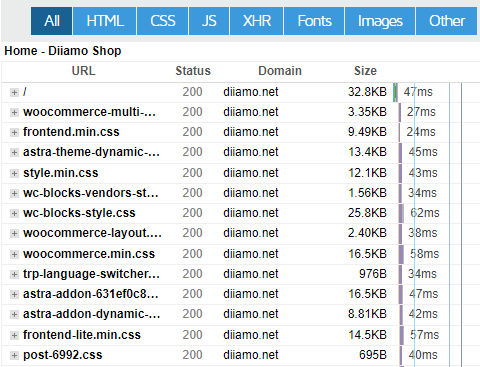Select the 25.8KB size cell
The height and width of the screenshot is (367, 480).
click(367, 213)
